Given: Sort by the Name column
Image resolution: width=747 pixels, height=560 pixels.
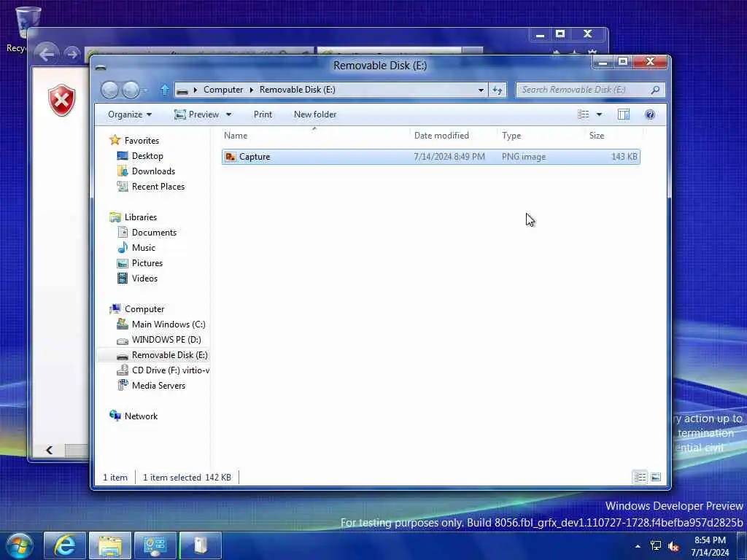Looking at the screenshot, I should click(314, 136).
